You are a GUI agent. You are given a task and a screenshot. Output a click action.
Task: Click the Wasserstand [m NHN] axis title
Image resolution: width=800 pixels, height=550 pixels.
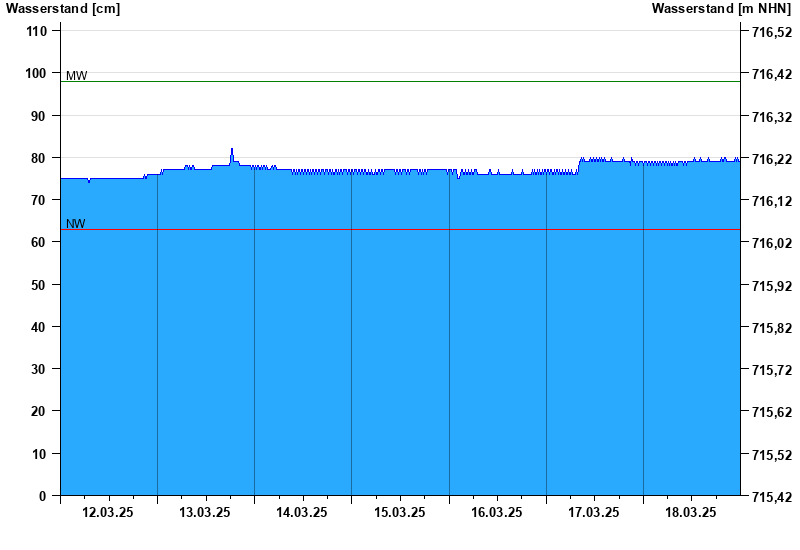(721, 9)
